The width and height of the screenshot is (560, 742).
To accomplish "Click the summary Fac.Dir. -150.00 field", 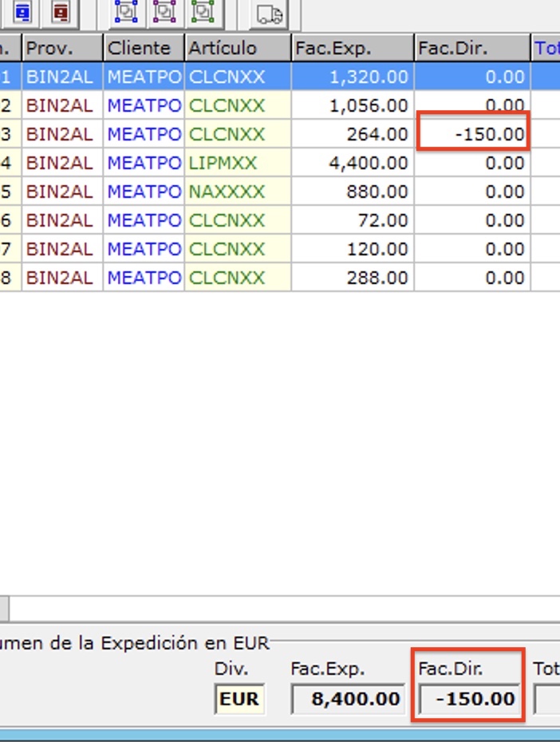I will pos(469,700).
